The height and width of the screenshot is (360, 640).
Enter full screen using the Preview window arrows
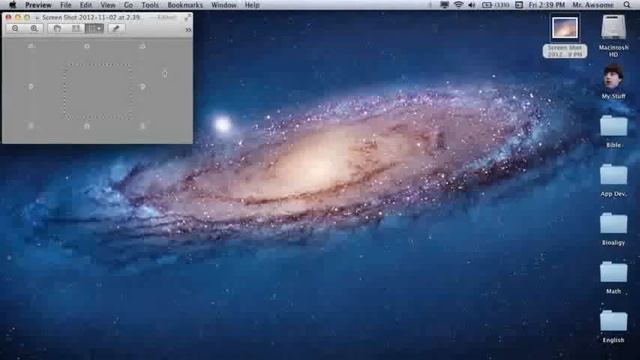click(187, 18)
